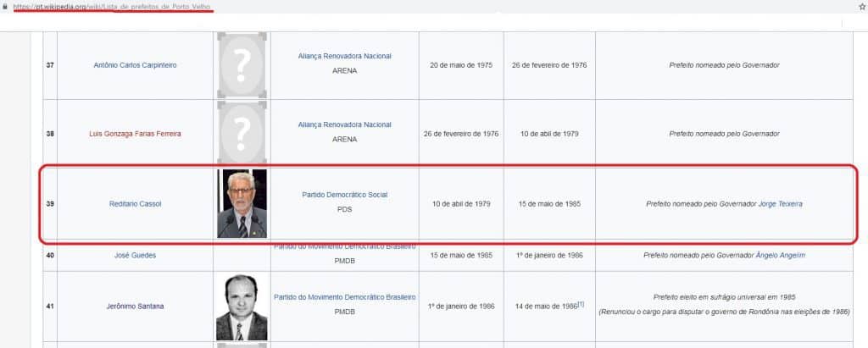Image resolution: width=868 pixels, height=348 pixels.
Task: Click placeholder question-mark image in row 37
Action: (242, 65)
